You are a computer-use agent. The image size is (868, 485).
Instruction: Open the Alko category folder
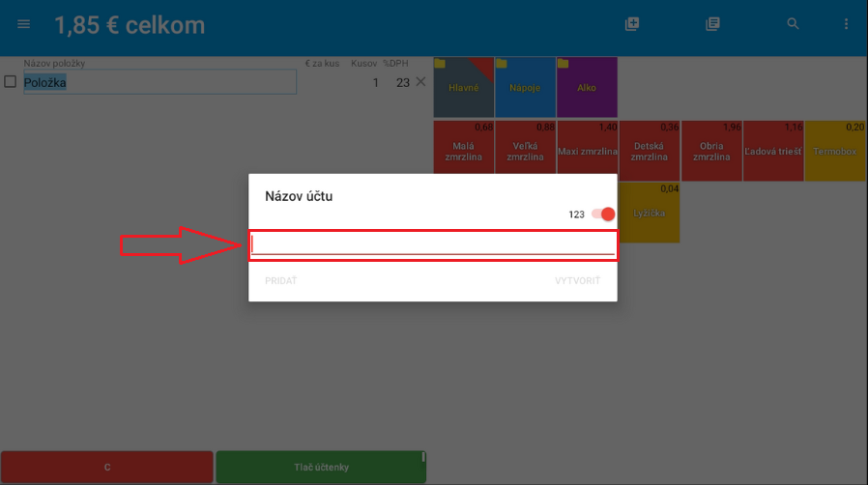(587, 87)
